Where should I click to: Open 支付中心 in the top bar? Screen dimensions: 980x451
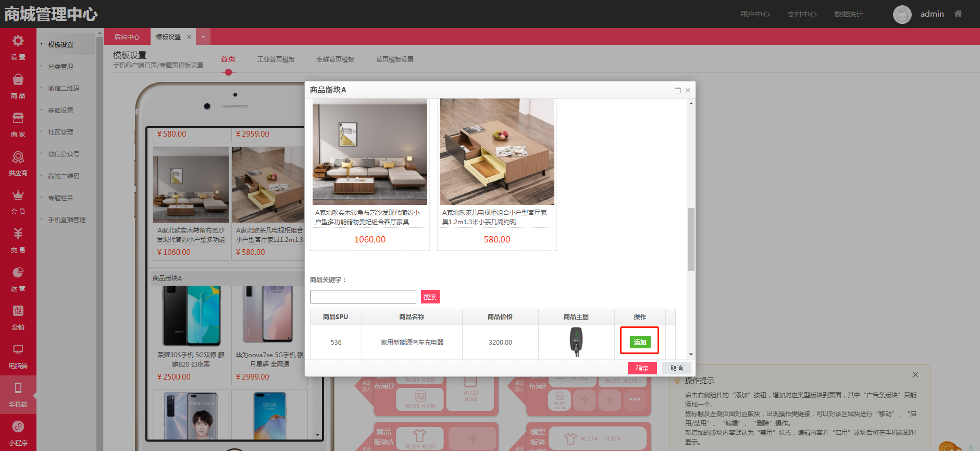pyautogui.click(x=802, y=14)
